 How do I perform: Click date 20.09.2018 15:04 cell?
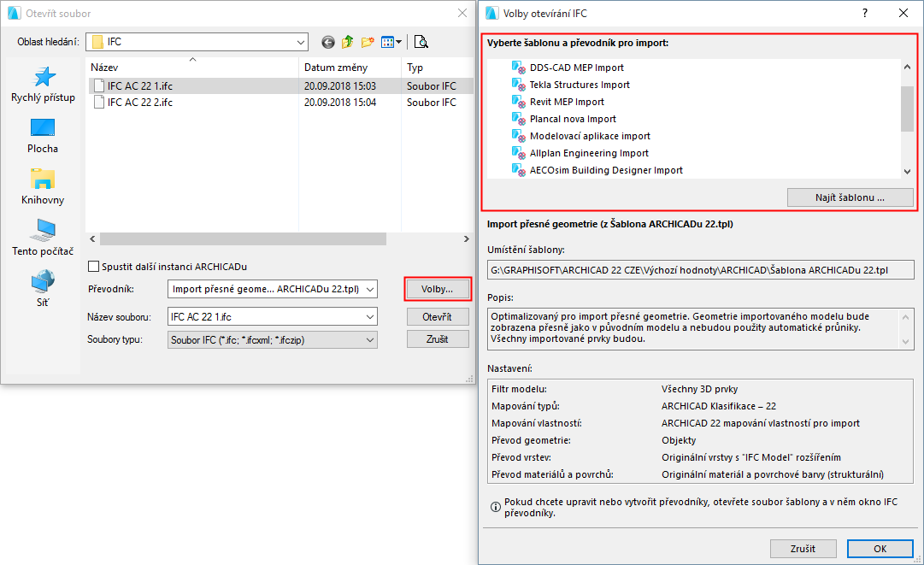point(340,103)
